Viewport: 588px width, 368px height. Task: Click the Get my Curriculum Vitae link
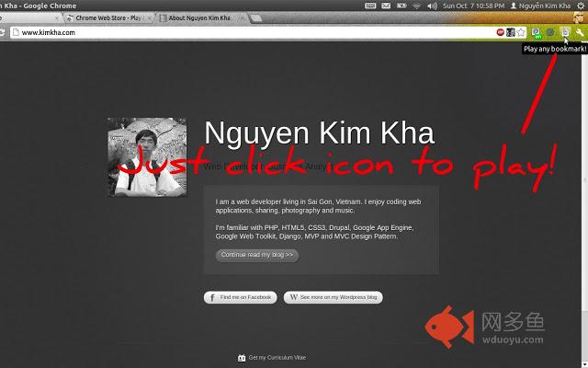pyautogui.click(x=272, y=358)
